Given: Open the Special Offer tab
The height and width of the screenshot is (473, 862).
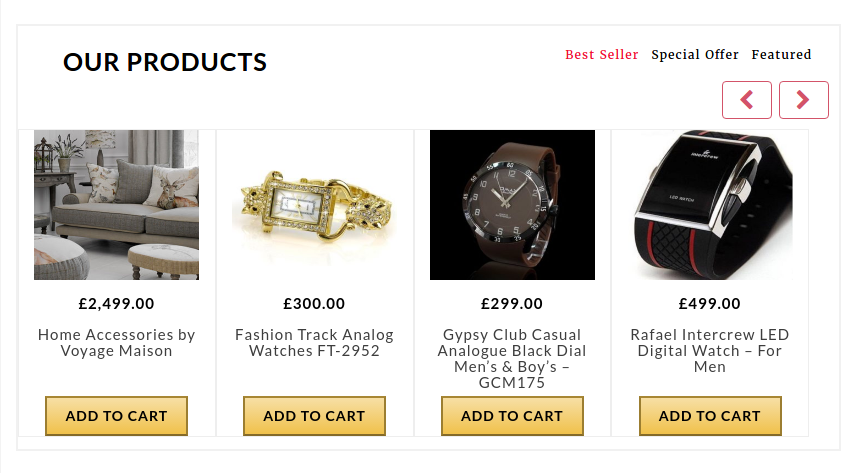Looking at the screenshot, I should click(695, 55).
